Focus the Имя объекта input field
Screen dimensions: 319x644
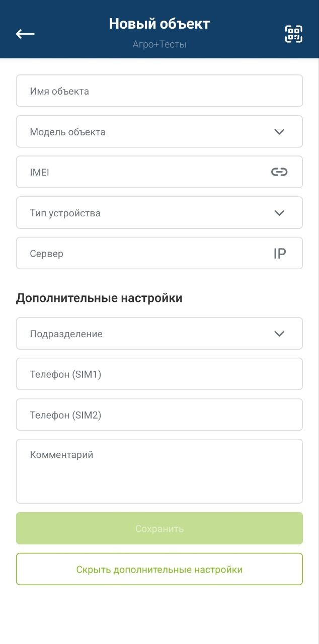159,91
